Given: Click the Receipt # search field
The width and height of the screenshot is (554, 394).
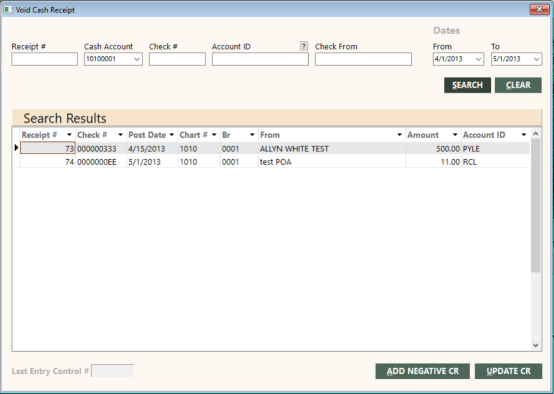Looking at the screenshot, I should click(x=45, y=59).
